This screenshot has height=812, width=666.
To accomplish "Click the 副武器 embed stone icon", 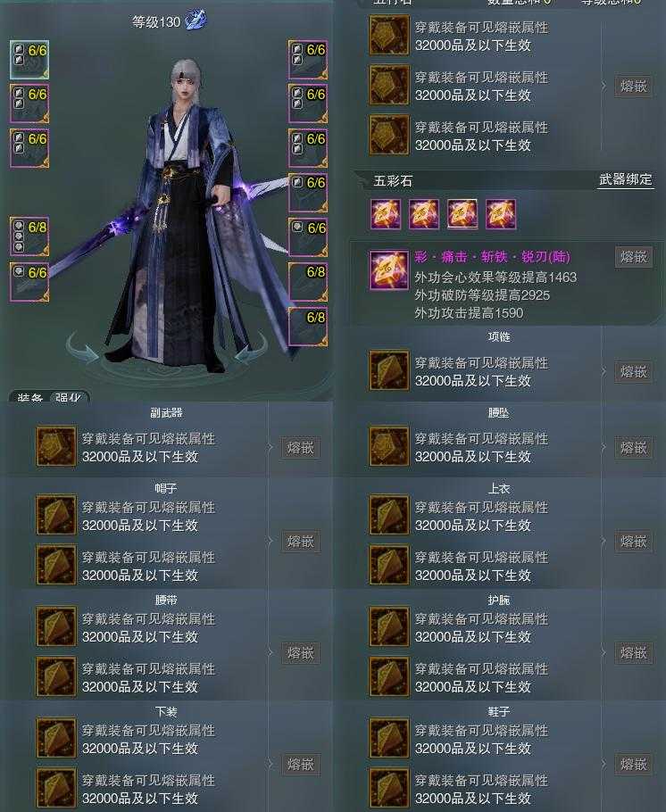I will tap(56, 446).
